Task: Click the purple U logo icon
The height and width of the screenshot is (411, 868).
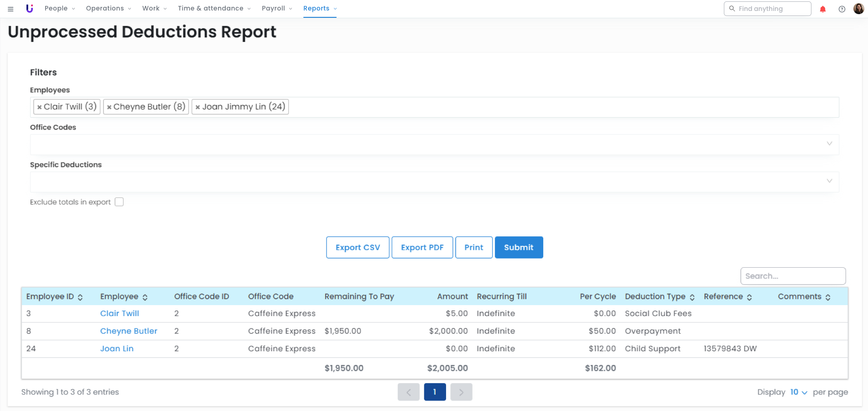Action: [x=30, y=9]
